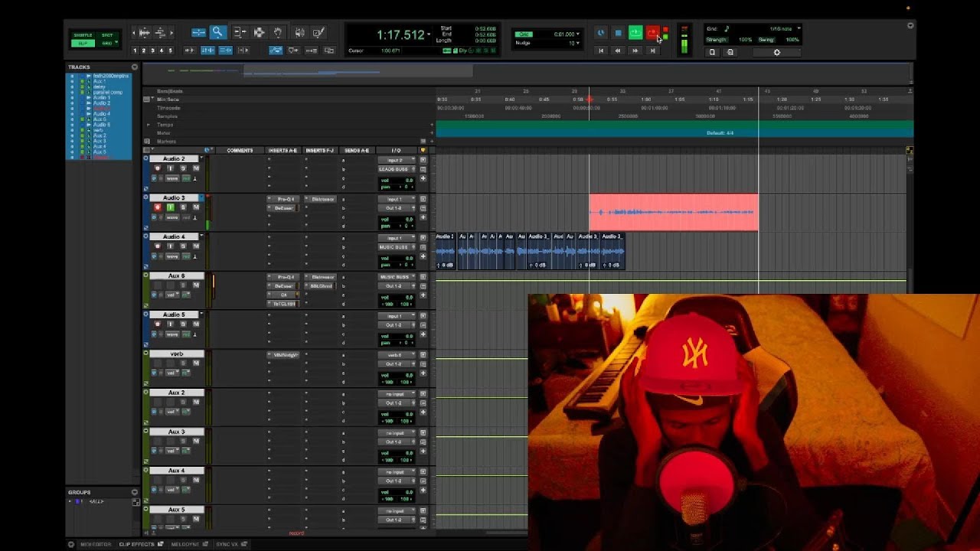
Task: Open the Melodyne tab
Action: pyautogui.click(x=185, y=544)
